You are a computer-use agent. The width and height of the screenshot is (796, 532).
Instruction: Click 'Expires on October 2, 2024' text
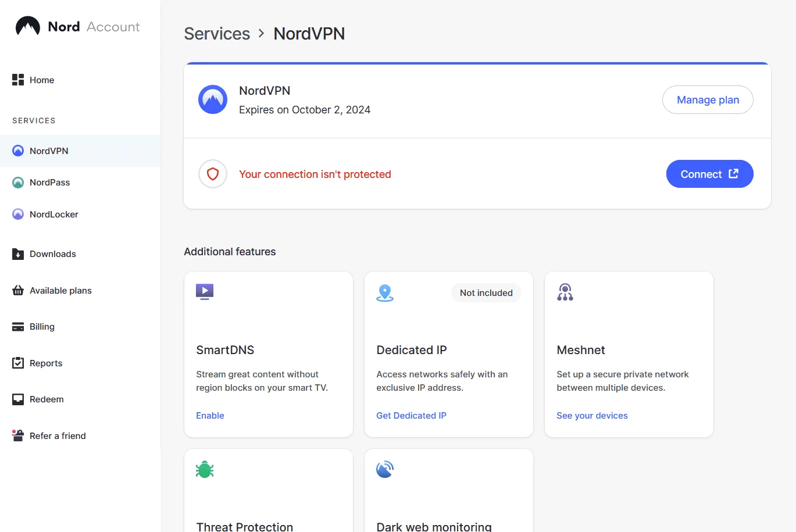coord(305,110)
